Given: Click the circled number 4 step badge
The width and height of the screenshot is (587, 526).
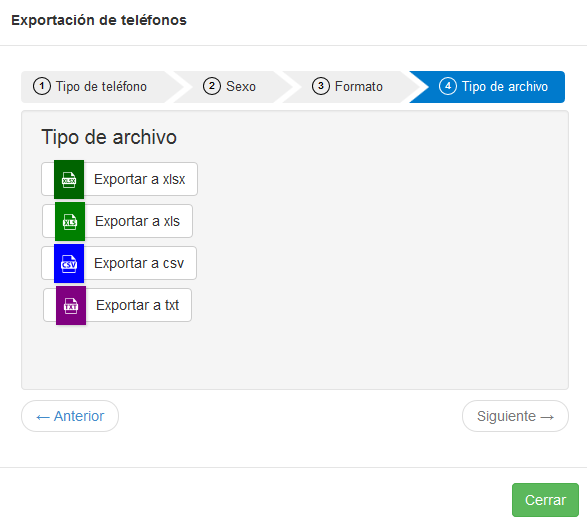Looking at the screenshot, I should coord(448,86).
